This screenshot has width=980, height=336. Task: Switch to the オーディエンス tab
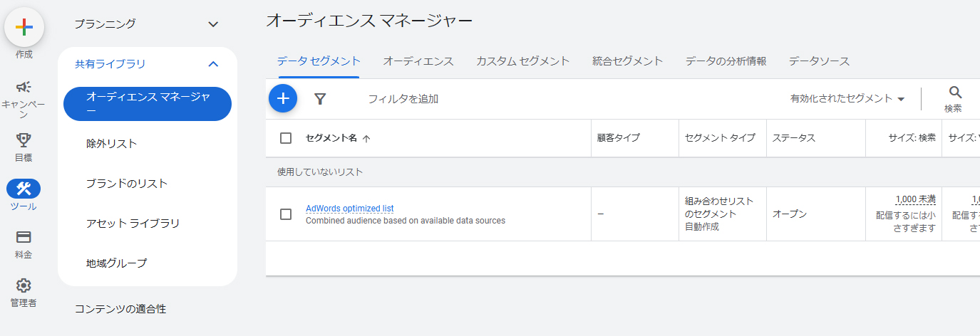click(x=418, y=61)
